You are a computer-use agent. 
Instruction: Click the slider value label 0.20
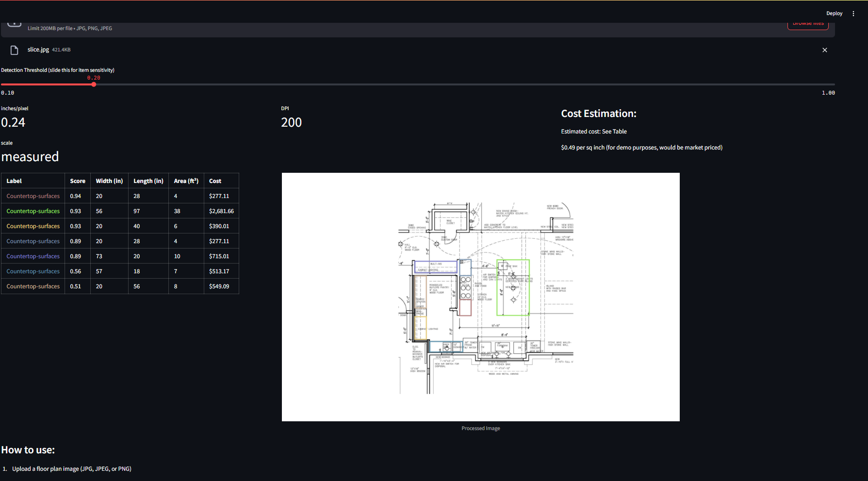click(x=94, y=77)
